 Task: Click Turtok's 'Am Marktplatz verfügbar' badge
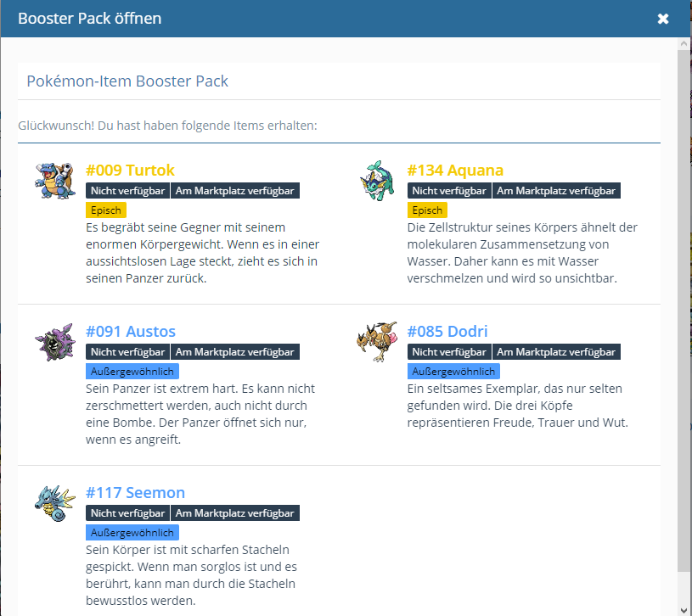point(235,191)
